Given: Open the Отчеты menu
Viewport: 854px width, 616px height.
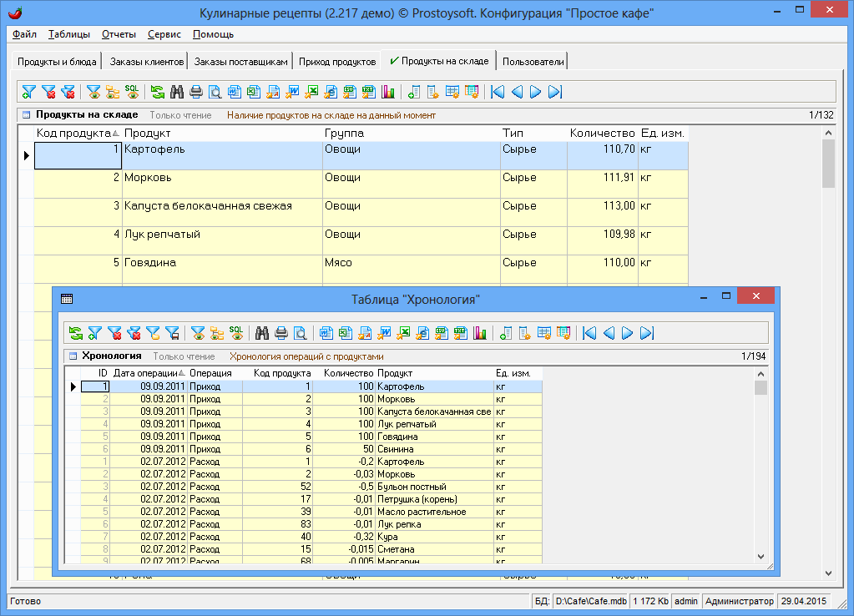Looking at the screenshot, I should (x=119, y=34).
